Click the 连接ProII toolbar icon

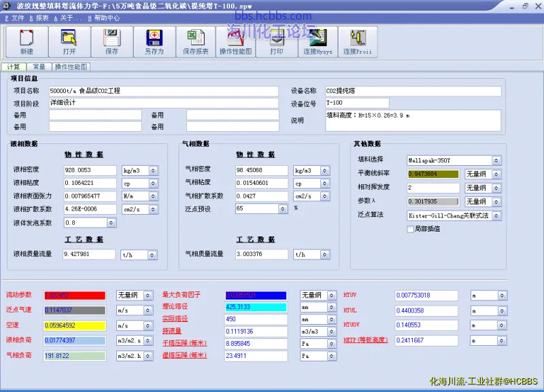point(357,42)
